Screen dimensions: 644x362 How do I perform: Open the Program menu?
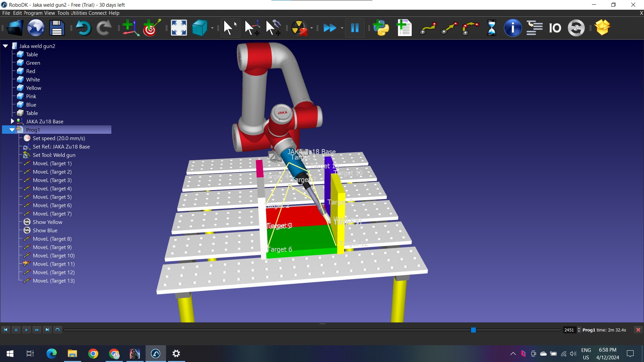point(33,13)
